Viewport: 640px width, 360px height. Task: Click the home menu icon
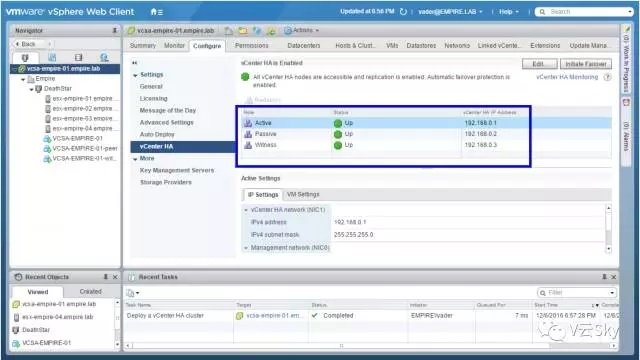pos(157,12)
